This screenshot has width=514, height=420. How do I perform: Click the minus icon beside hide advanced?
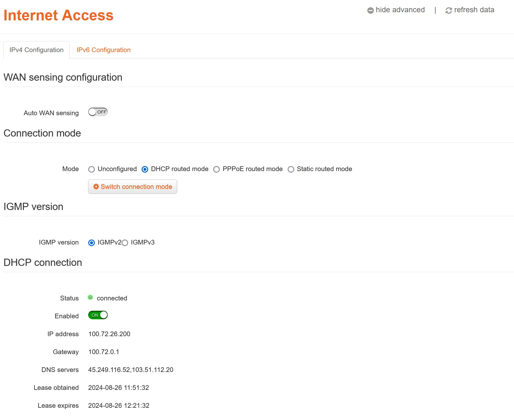pyautogui.click(x=371, y=10)
